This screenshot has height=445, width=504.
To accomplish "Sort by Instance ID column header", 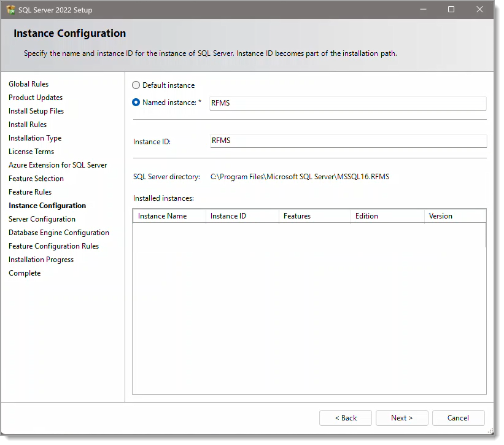I will [x=242, y=216].
